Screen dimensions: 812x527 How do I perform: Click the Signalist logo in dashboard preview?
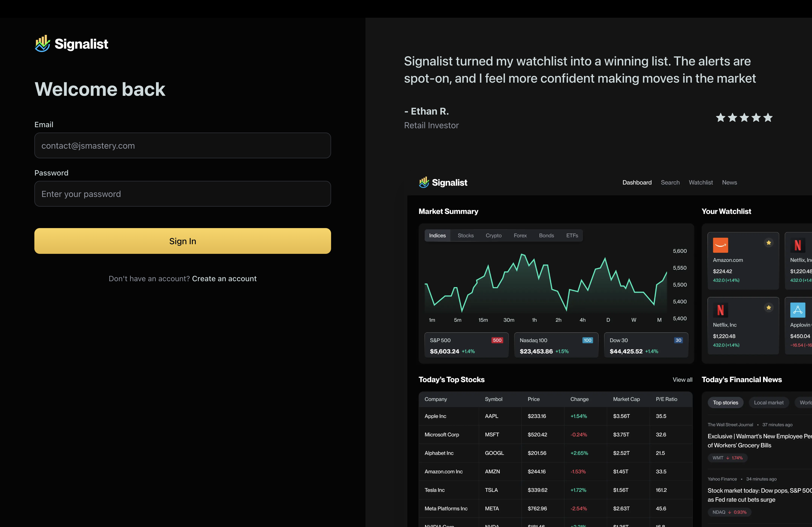tap(443, 182)
